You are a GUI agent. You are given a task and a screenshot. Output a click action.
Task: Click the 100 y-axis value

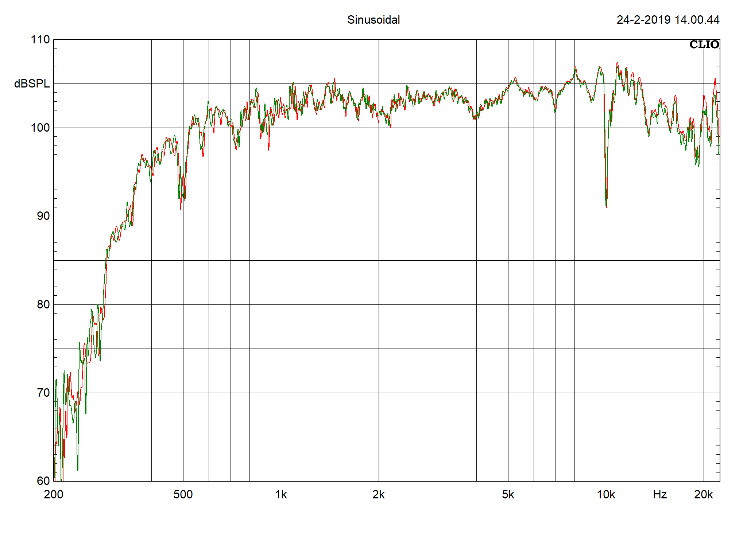[40, 128]
